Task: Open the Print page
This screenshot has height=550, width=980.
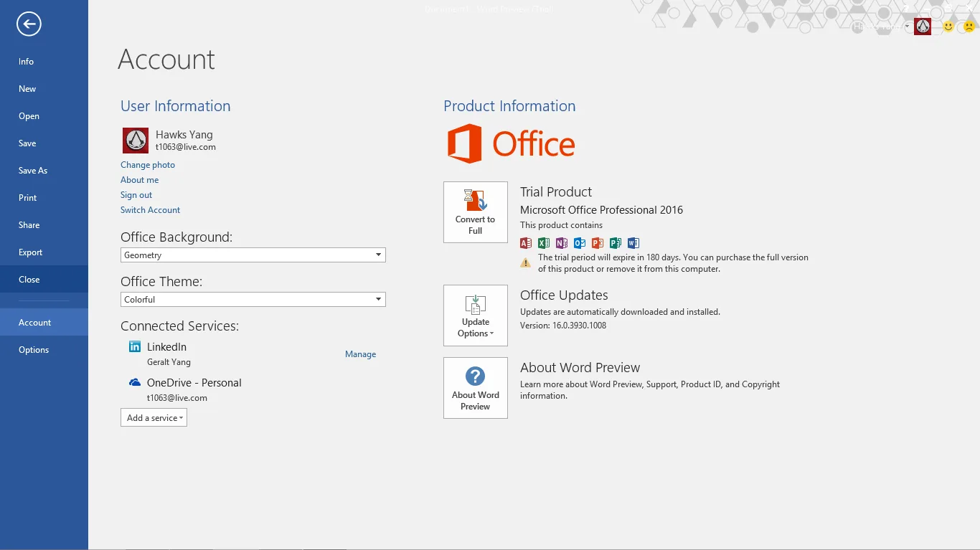Action: click(x=44, y=198)
